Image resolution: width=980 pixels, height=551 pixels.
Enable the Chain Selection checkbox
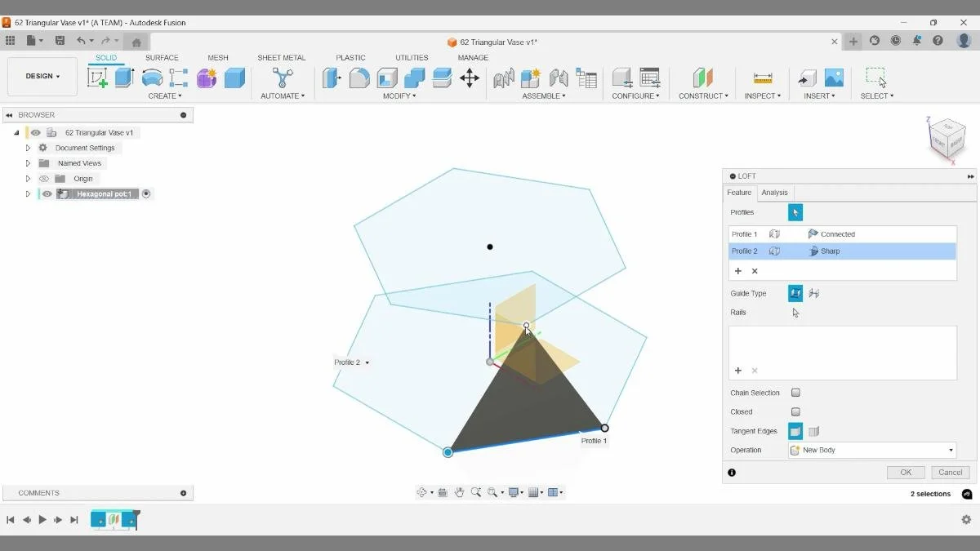pos(796,393)
